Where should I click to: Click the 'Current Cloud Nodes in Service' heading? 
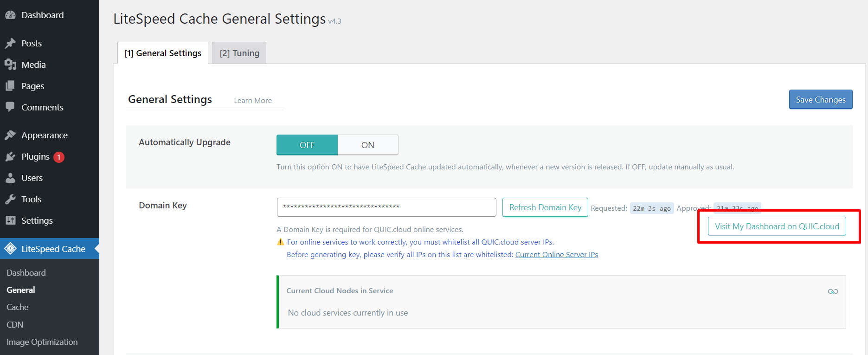point(340,290)
